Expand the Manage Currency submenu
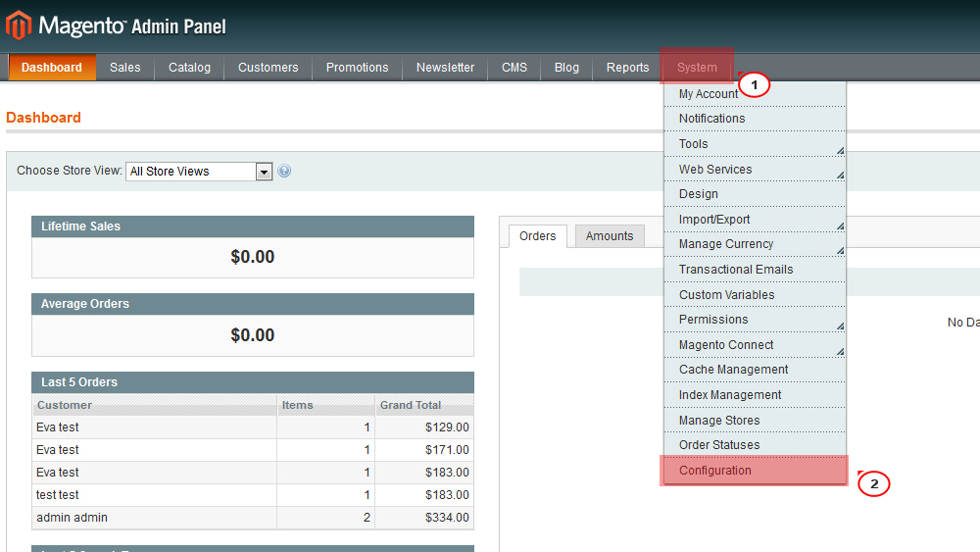980x552 pixels. pyautogui.click(x=841, y=251)
